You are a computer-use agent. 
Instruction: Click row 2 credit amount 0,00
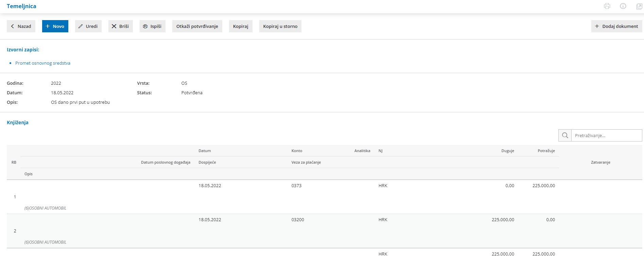(551, 219)
